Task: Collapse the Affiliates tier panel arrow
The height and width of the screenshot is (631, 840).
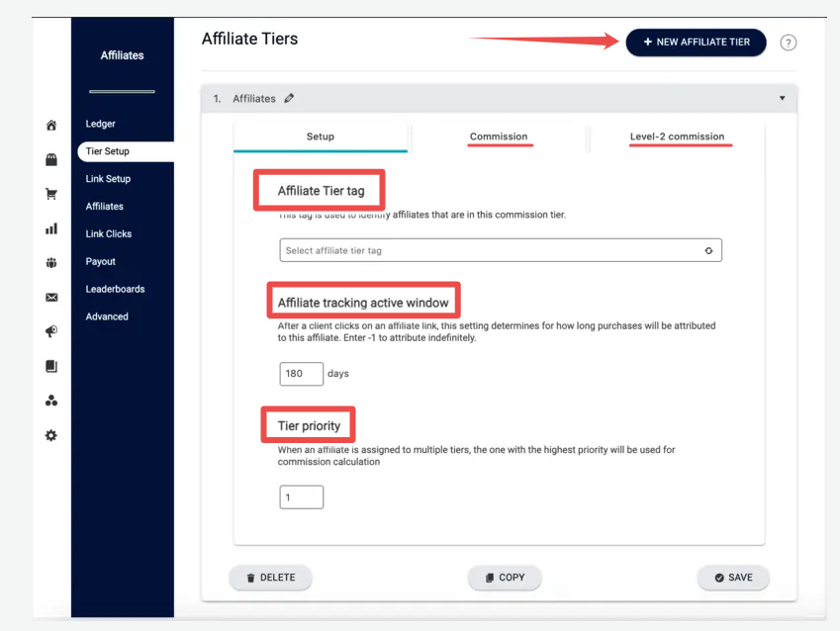Action: [783, 98]
